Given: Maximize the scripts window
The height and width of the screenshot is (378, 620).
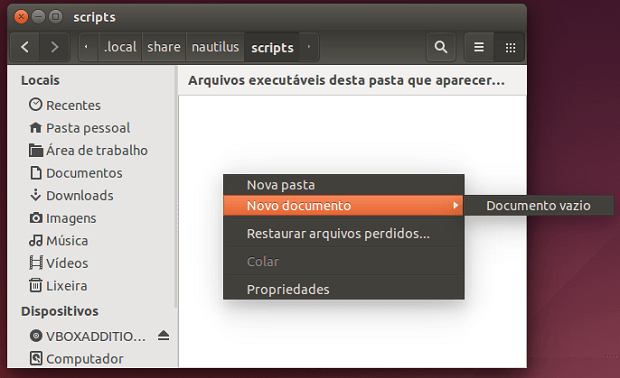Looking at the screenshot, I should point(56,17).
